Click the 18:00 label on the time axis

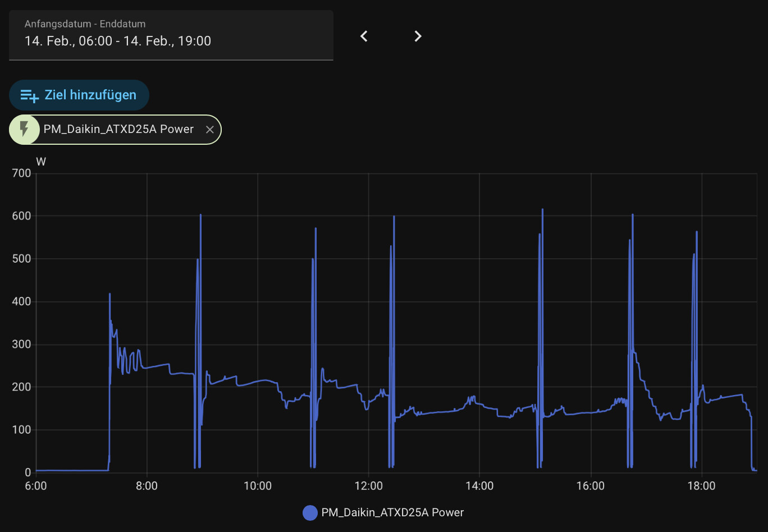(x=701, y=486)
